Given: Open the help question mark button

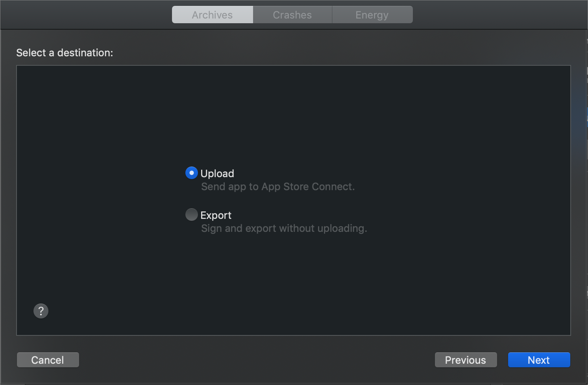Looking at the screenshot, I should pos(41,311).
